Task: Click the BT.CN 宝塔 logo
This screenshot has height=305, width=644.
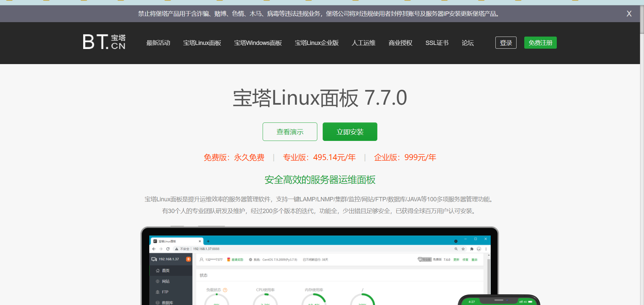Action: 104,42
